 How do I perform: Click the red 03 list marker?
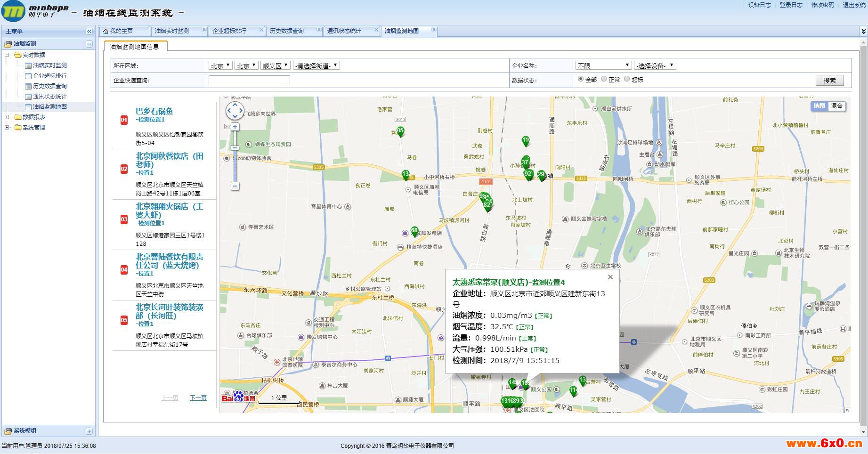(124, 219)
